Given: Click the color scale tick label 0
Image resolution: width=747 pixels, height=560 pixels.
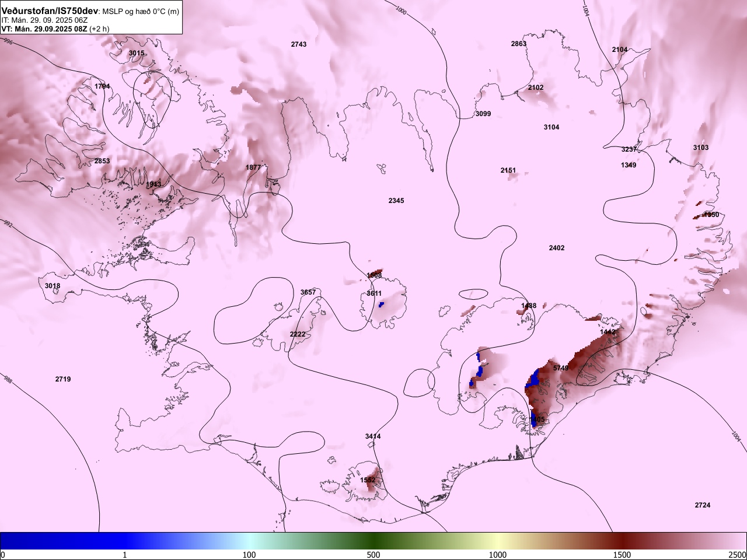Looking at the screenshot, I should (x=3, y=555).
